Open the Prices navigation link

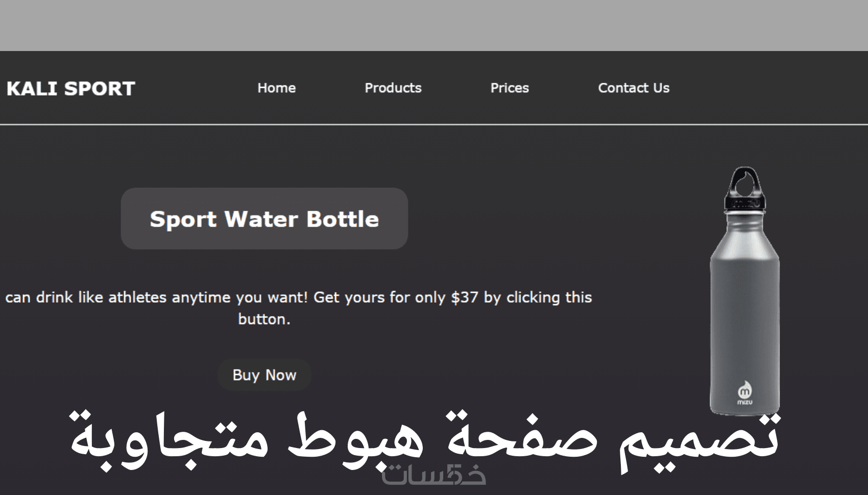(509, 88)
